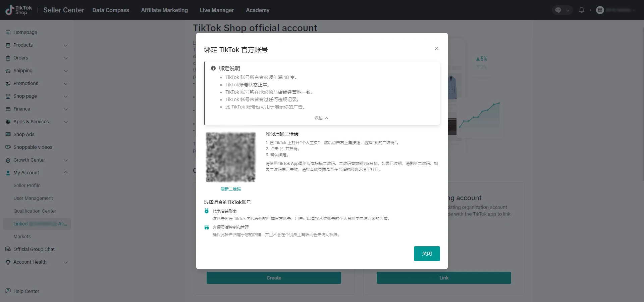Click the Shoppable videos sidebar icon
Screen dimensions: 644x302
[x=8, y=147]
